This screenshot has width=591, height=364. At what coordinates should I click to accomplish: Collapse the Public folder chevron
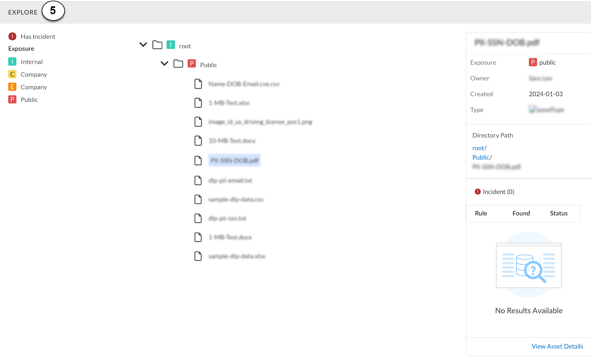pos(164,64)
